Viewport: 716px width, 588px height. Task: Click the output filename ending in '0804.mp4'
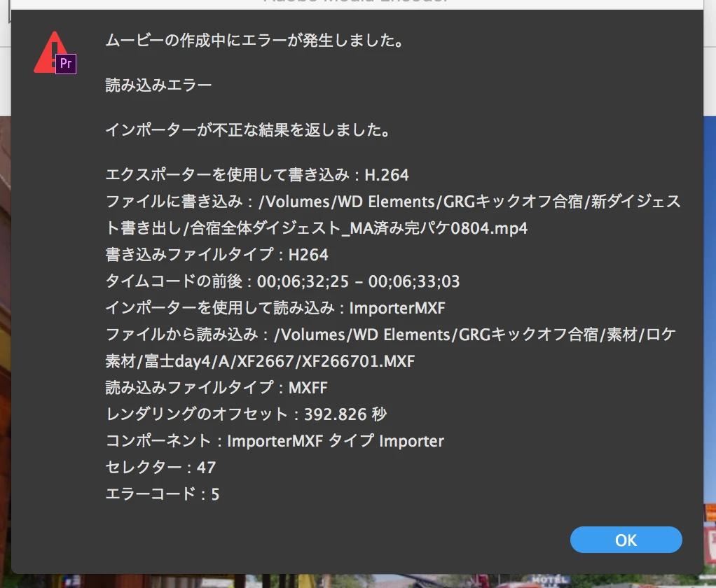click(x=317, y=228)
